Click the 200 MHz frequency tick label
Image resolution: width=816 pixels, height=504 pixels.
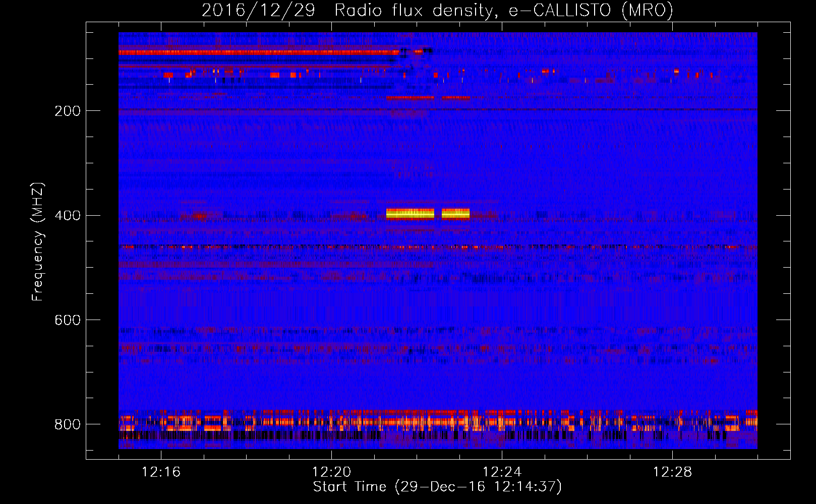67,111
